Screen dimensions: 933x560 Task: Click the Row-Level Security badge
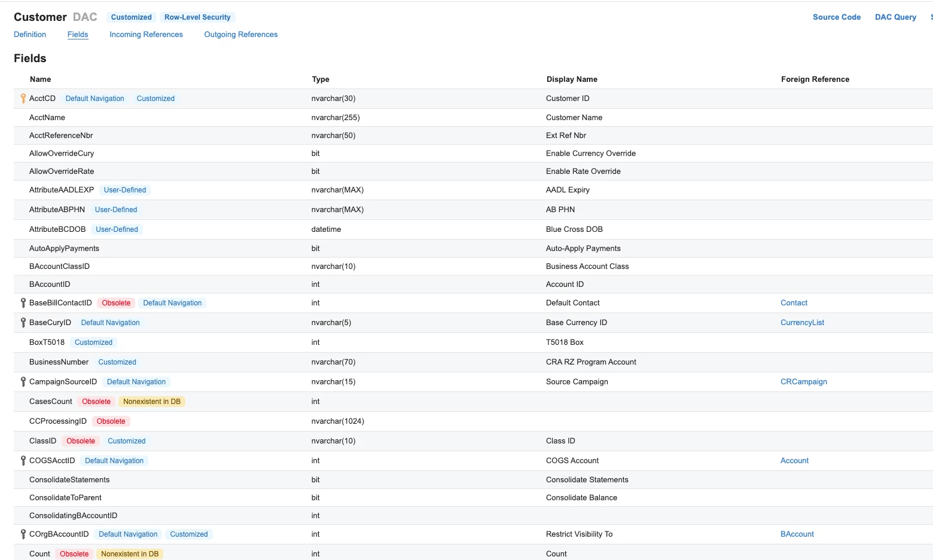(x=197, y=17)
